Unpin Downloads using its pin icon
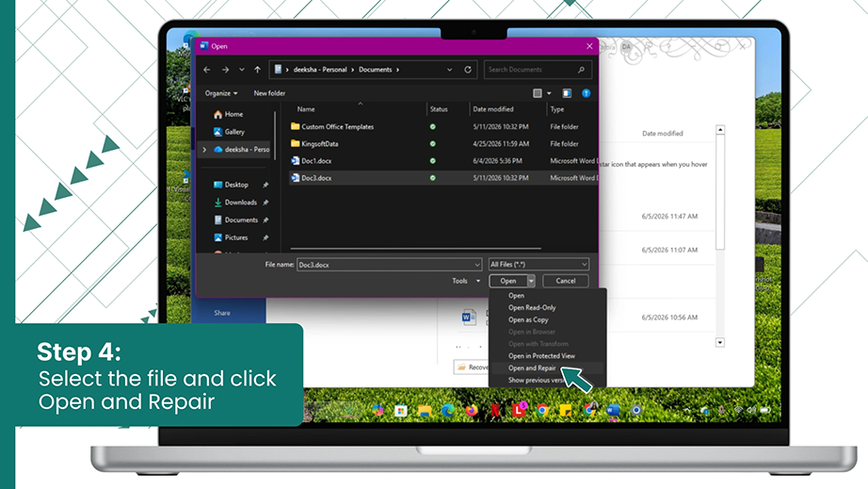Viewport: 868px width, 489px height. [x=265, y=203]
